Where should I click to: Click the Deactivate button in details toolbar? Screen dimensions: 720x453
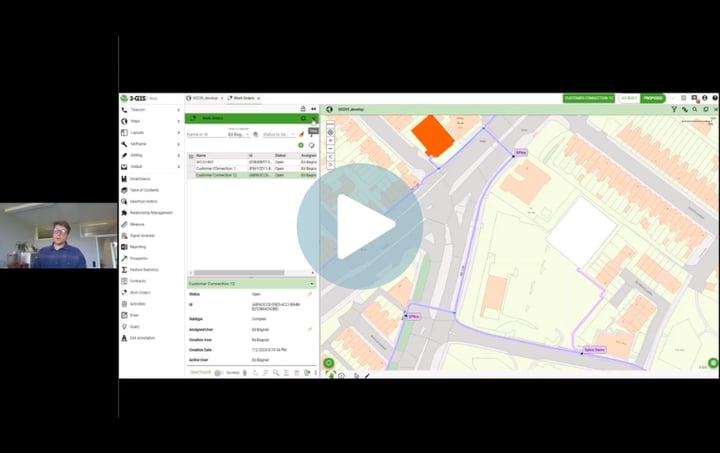(200, 372)
